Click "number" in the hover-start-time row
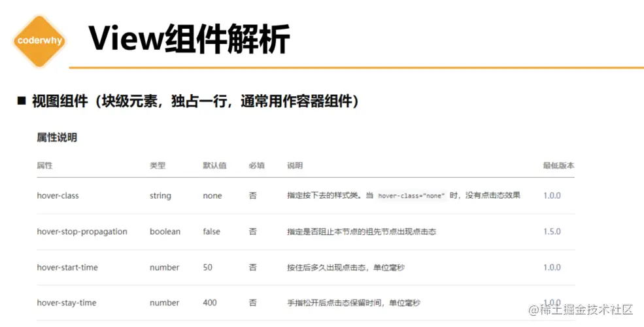The width and height of the screenshot is (644, 327). tap(164, 267)
